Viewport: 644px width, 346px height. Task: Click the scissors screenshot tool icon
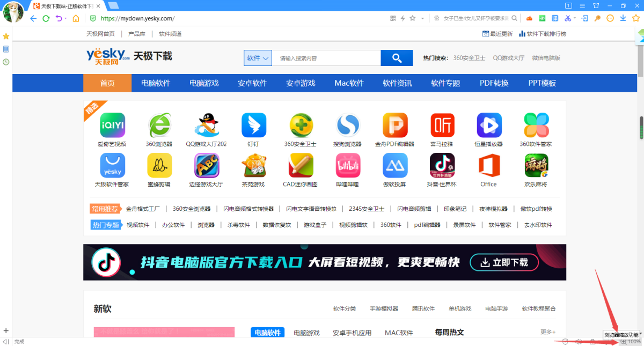(568, 18)
